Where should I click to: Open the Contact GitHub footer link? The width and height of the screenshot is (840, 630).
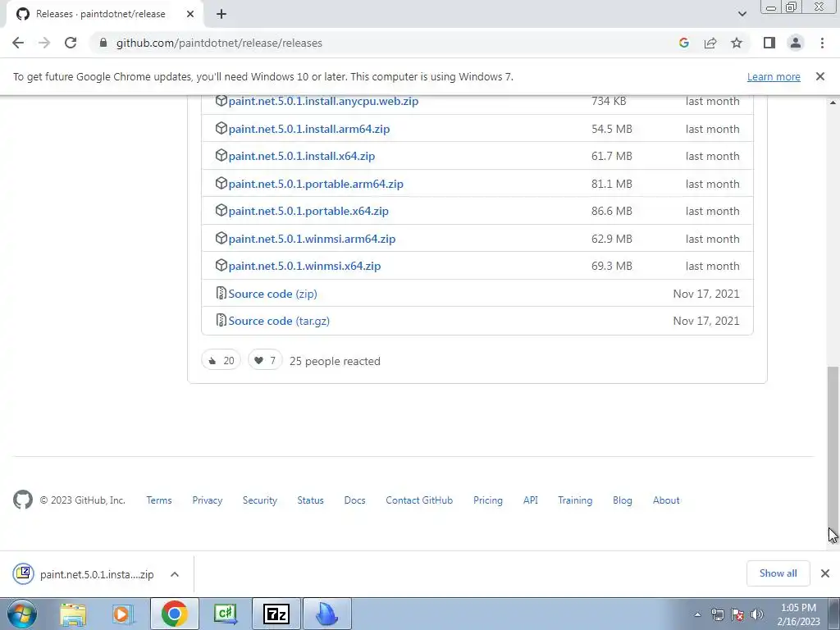point(419,500)
